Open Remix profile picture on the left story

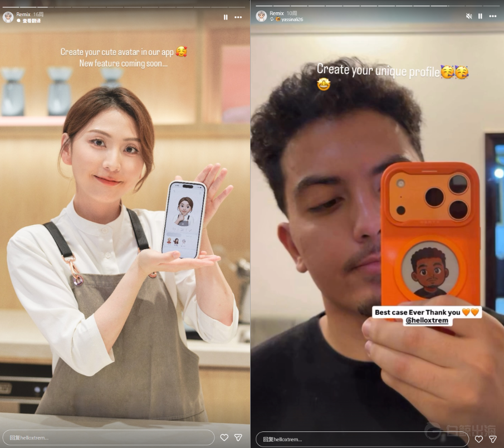pos(8,17)
